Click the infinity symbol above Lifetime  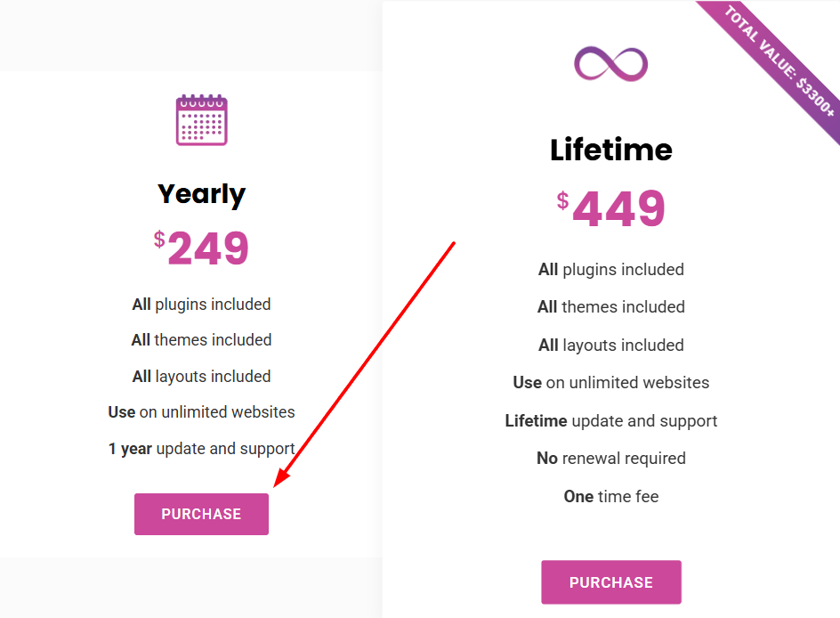coord(610,64)
